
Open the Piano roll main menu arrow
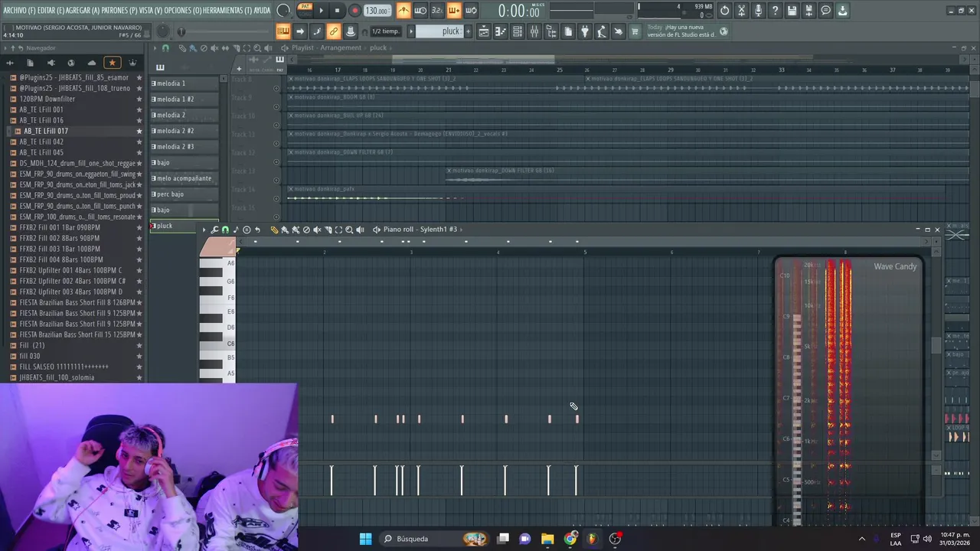pos(204,230)
